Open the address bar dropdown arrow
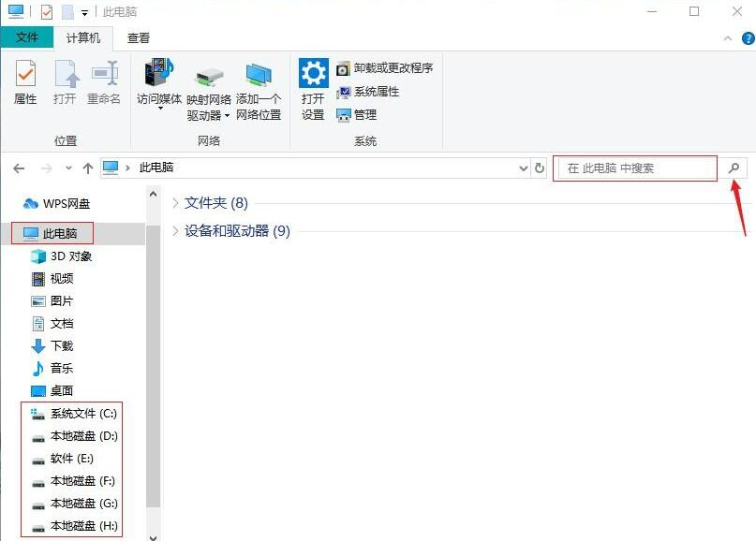The height and width of the screenshot is (541, 756). [524, 168]
